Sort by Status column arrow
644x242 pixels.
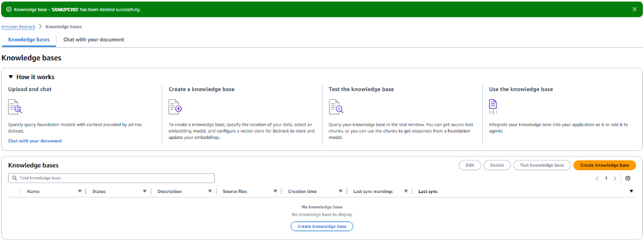pos(145,191)
